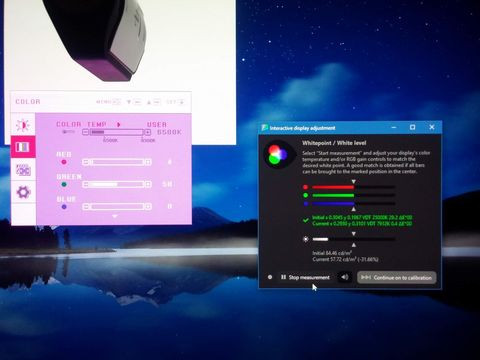The height and width of the screenshot is (360, 480).
Task: Click the 6500K color temperature readout
Action: coord(169,132)
